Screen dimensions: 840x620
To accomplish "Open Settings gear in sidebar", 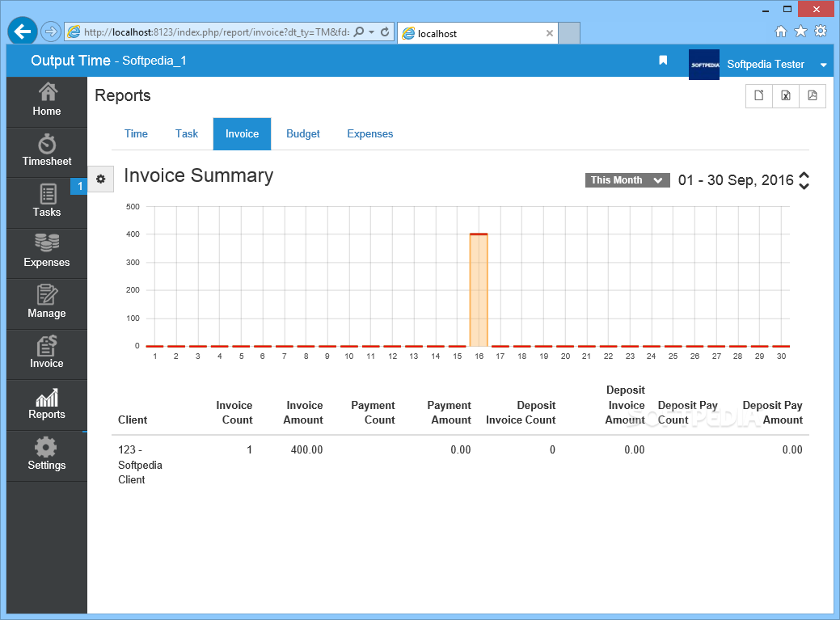I will click(45, 447).
